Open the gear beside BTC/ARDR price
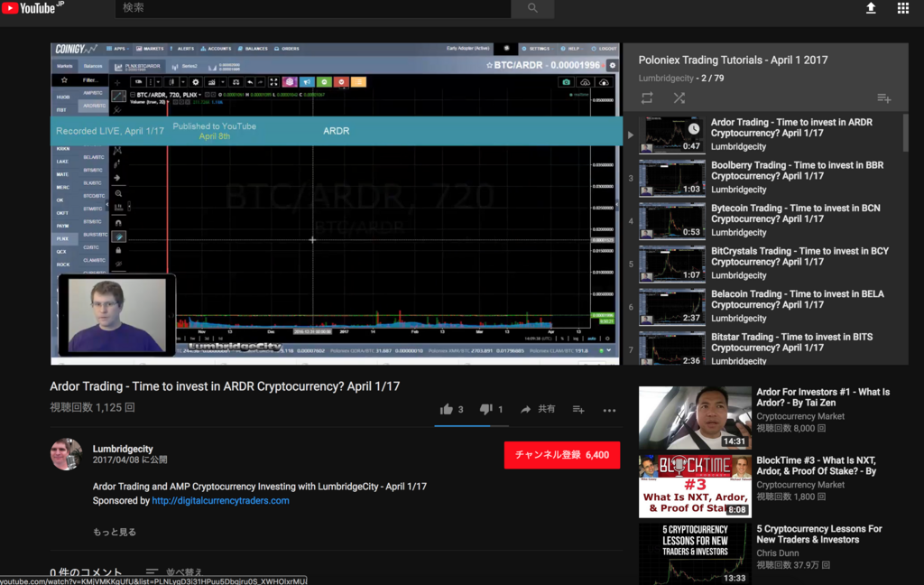 click(613, 66)
